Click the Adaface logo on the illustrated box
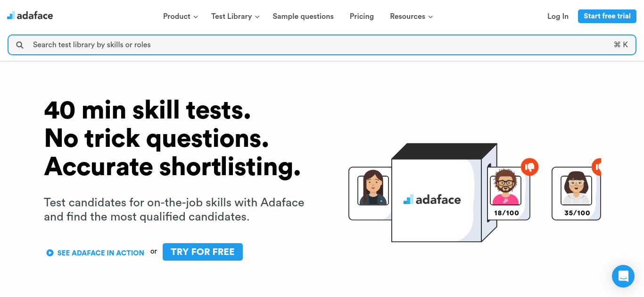 [432, 200]
